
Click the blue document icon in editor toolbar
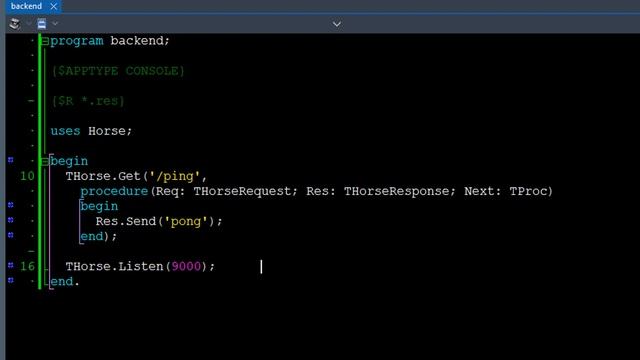click(42, 24)
